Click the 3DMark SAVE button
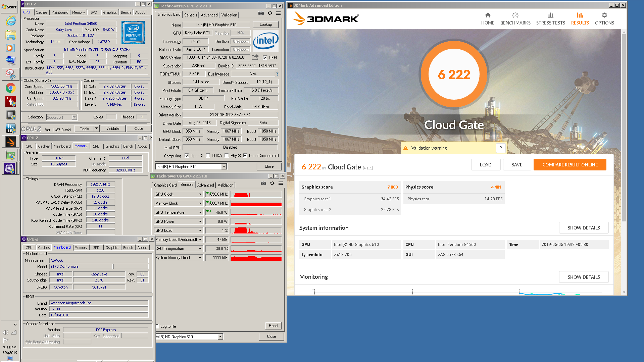Image resolution: width=644 pixels, height=362 pixels. pyautogui.click(x=517, y=165)
